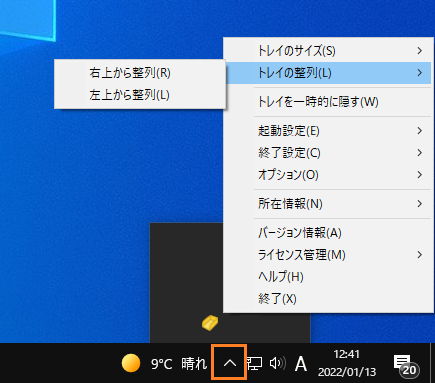Show バージョン情報(A)
The width and height of the screenshot is (435, 383).
tap(328, 233)
